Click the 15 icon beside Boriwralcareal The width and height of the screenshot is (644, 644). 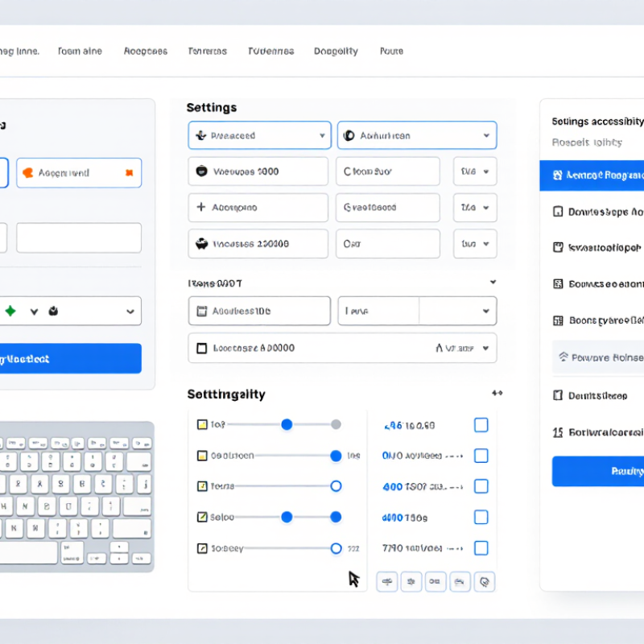(558, 432)
